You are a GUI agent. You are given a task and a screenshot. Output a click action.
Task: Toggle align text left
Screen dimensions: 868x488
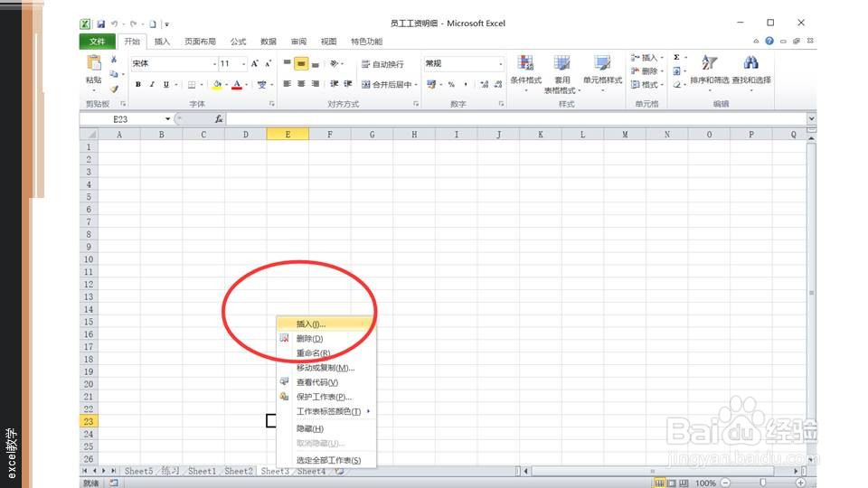(x=287, y=84)
